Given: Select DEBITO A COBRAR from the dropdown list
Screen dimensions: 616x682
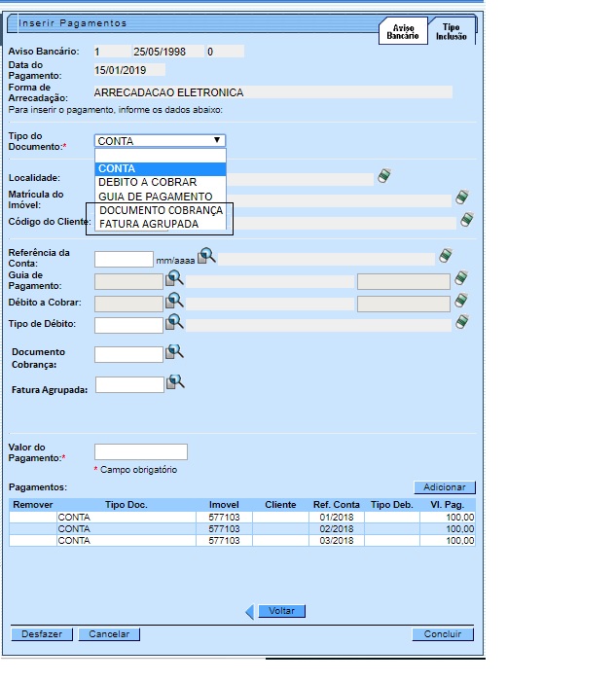Looking at the screenshot, I should pos(148,183).
